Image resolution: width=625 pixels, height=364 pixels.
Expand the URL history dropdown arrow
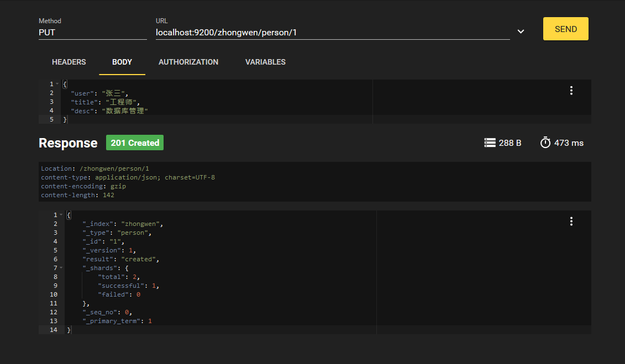[521, 32]
